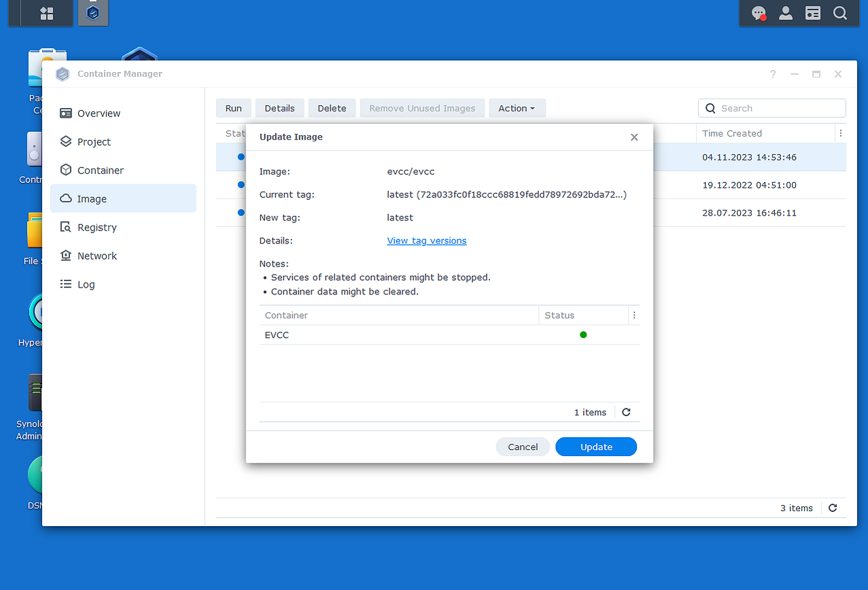Click the 1 items count in dialog
The image size is (868, 590).
click(590, 412)
